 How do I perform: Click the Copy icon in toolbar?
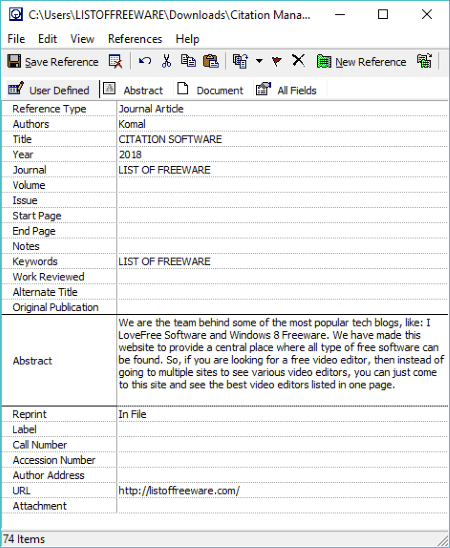188,61
